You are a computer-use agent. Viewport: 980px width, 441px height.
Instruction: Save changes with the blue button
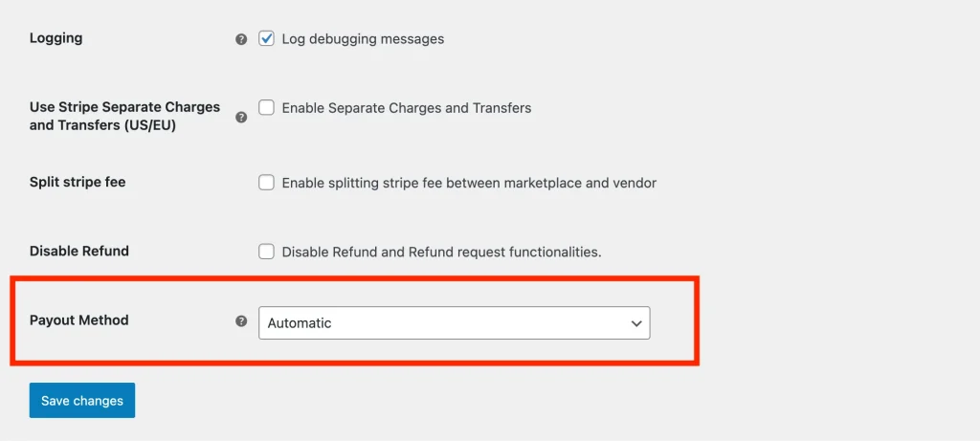82,401
